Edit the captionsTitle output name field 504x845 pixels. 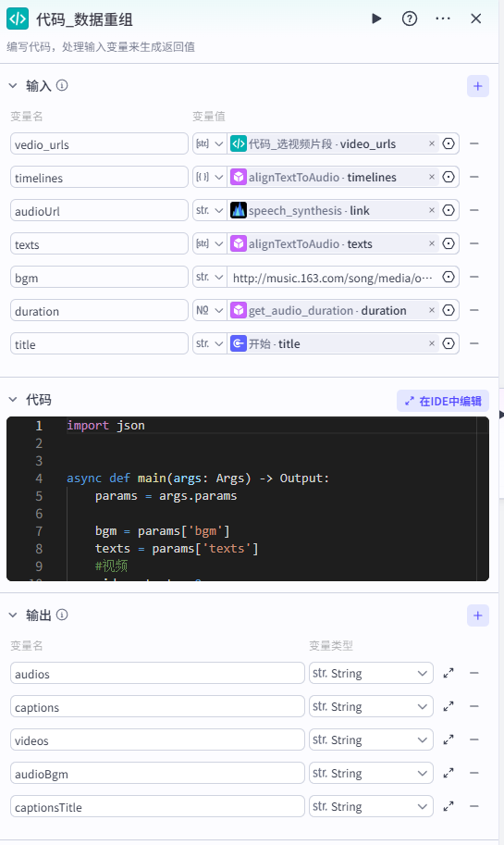(x=157, y=807)
